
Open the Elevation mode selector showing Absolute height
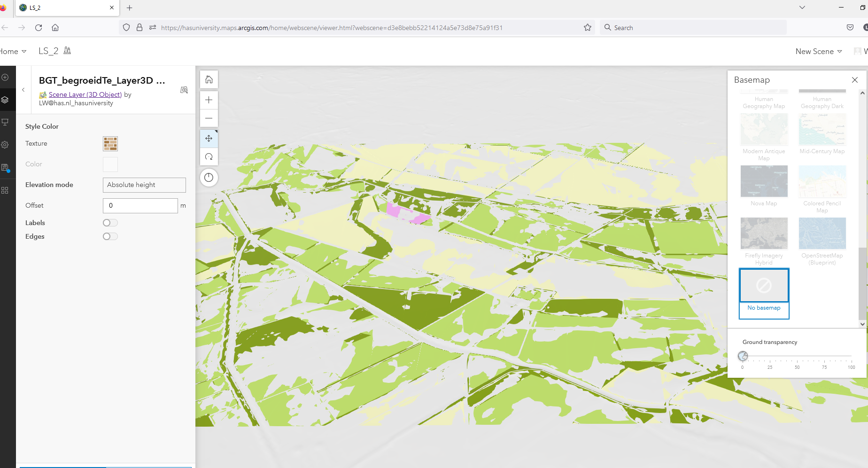coord(144,185)
